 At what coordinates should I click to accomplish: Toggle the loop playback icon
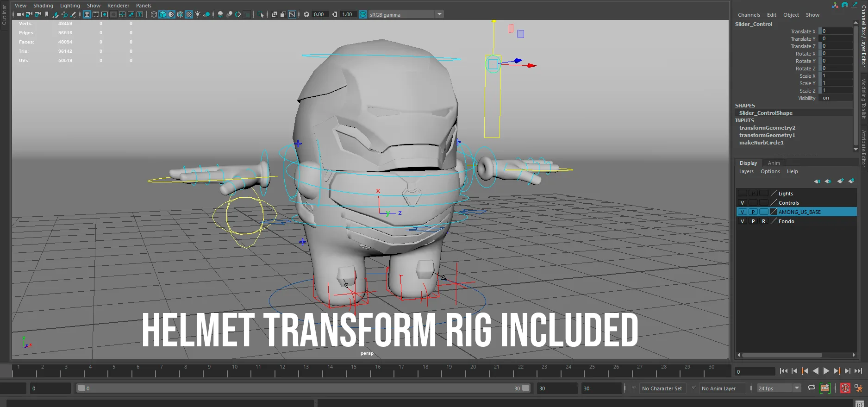click(811, 388)
